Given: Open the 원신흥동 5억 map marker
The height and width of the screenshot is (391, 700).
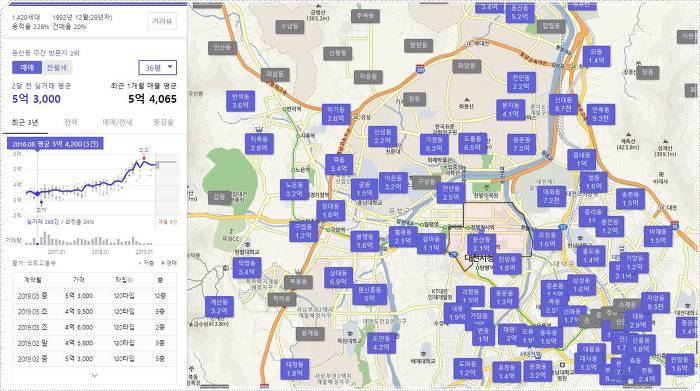Looking at the screenshot, I should click(x=370, y=294).
